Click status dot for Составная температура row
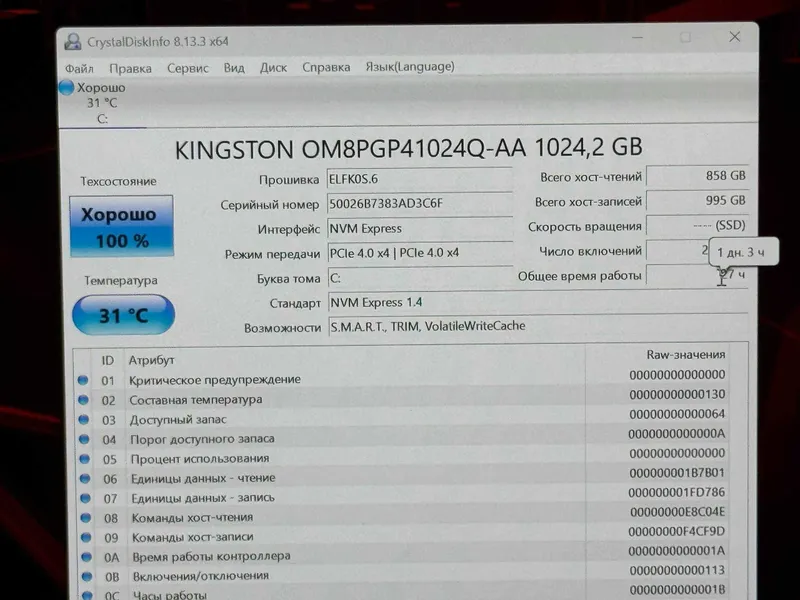Viewport: 800px width, 600px height. coord(83,400)
